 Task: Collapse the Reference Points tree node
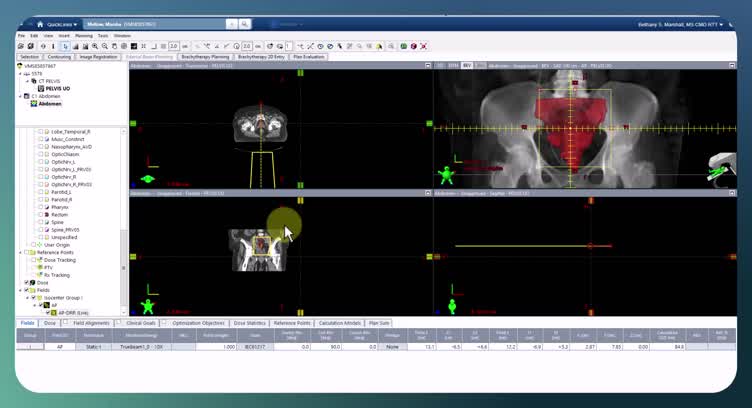click(21, 253)
